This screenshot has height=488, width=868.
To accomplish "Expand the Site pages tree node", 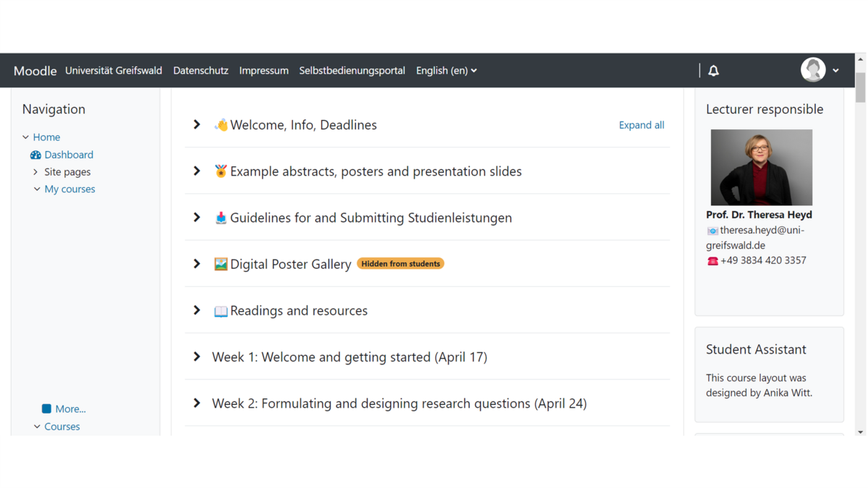I will 35,172.
